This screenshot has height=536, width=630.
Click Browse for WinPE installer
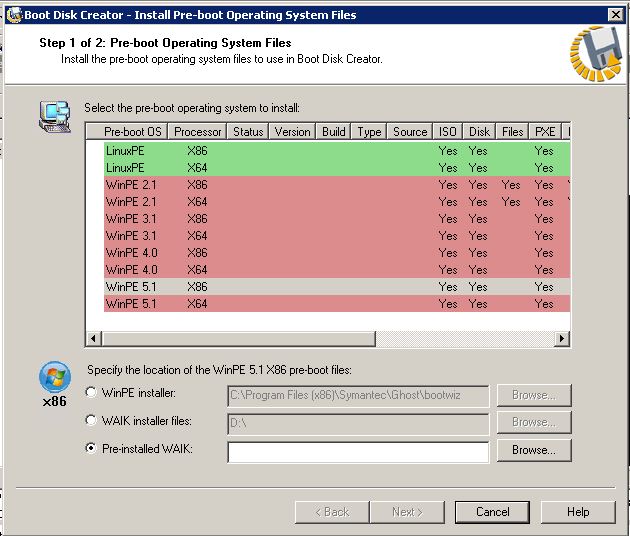[534, 395]
